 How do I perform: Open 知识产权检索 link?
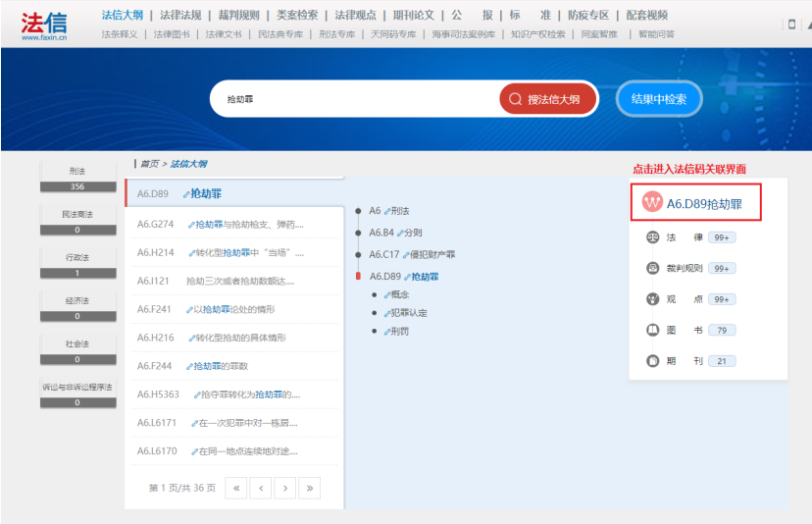pos(538,34)
